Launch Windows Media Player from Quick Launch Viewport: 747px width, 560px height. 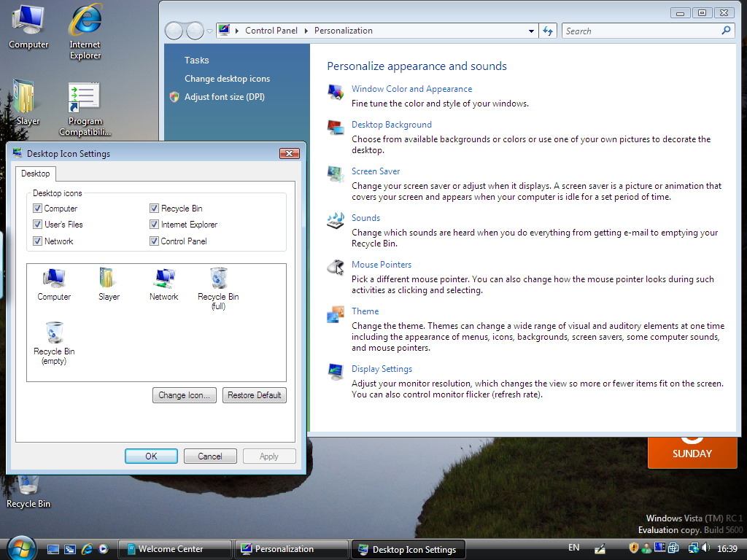tap(104, 549)
